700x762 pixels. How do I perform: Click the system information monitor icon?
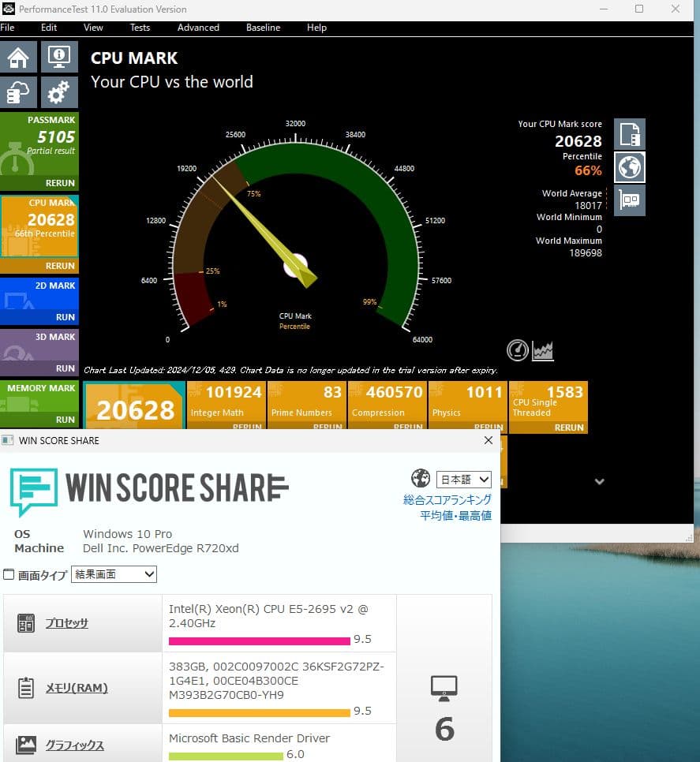point(58,56)
